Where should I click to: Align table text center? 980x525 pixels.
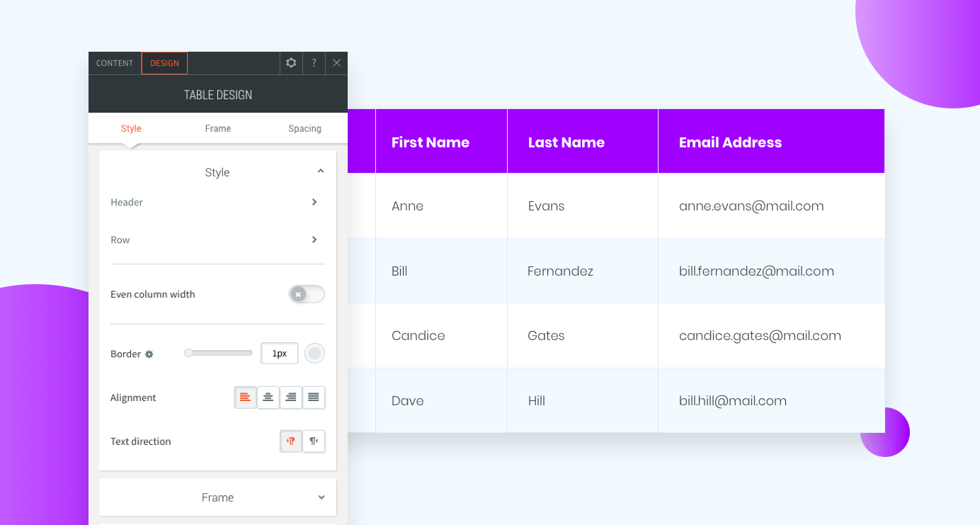click(268, 397)
